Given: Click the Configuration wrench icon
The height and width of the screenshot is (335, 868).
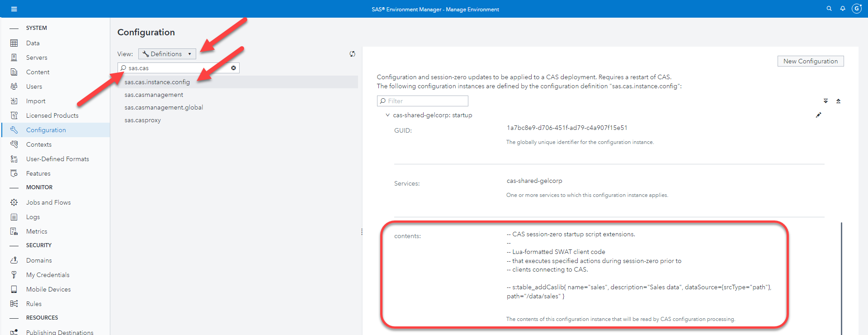Looking at the screenshot, I should click(14, 130).
